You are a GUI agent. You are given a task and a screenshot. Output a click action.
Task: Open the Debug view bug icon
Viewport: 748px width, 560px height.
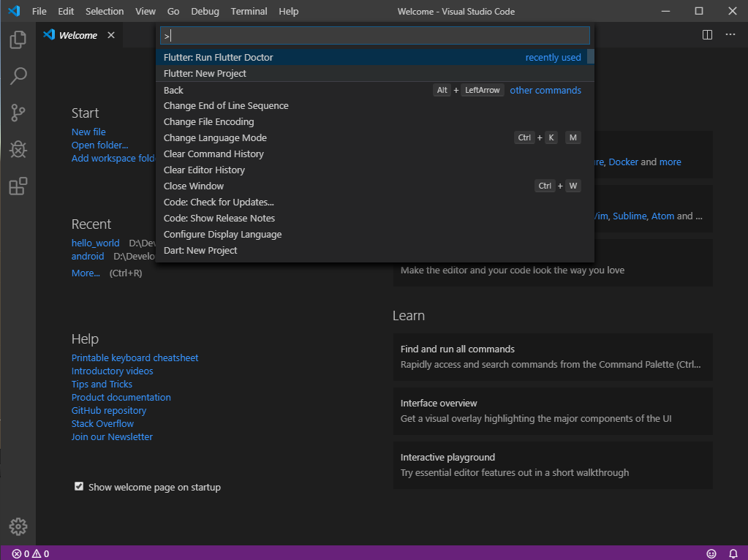point(18,149)
